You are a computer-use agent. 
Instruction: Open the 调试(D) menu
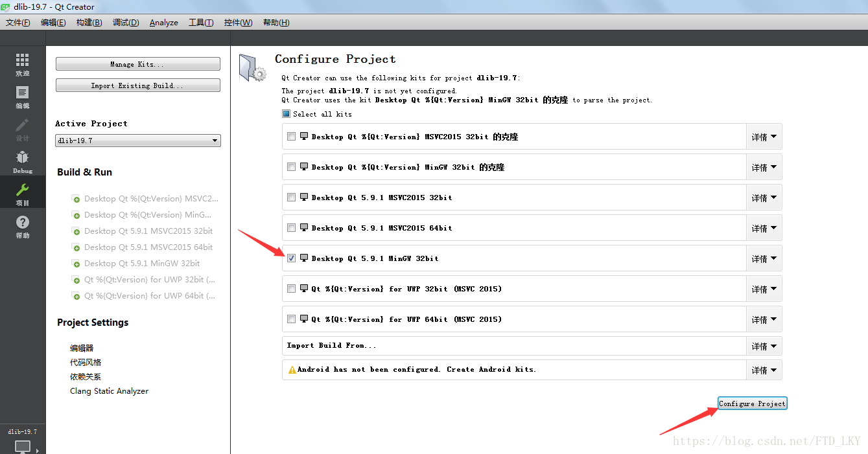click(126, 23)
